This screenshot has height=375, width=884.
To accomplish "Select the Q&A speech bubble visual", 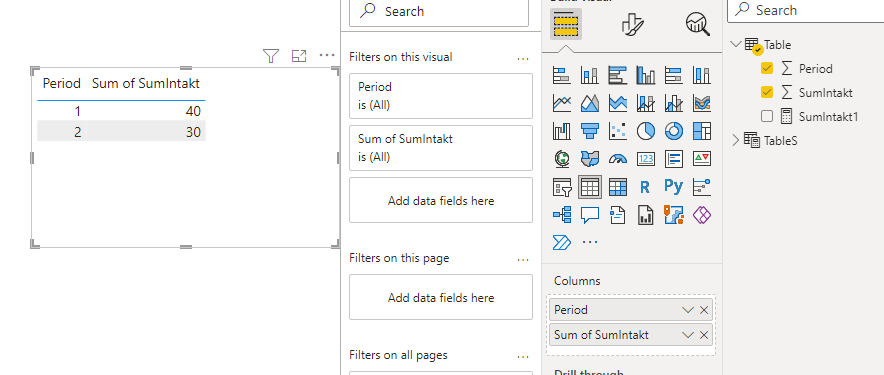I will [x=590, y=215].
